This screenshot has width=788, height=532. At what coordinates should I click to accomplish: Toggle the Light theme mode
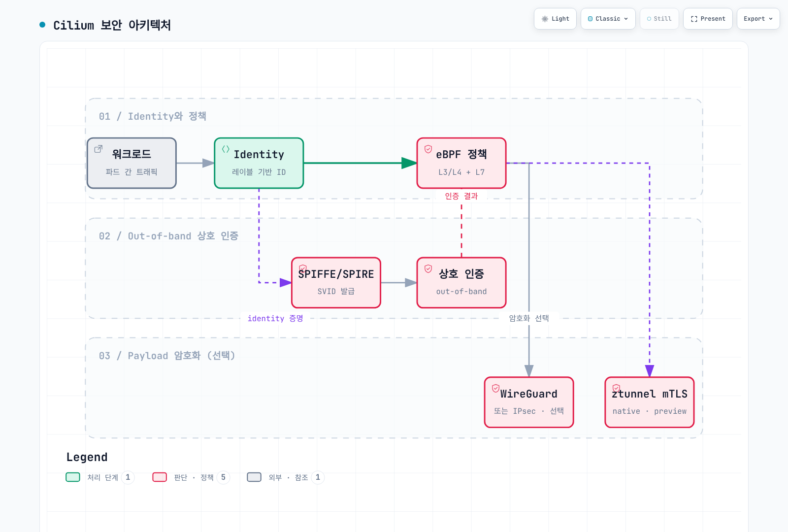click(555, 19)
